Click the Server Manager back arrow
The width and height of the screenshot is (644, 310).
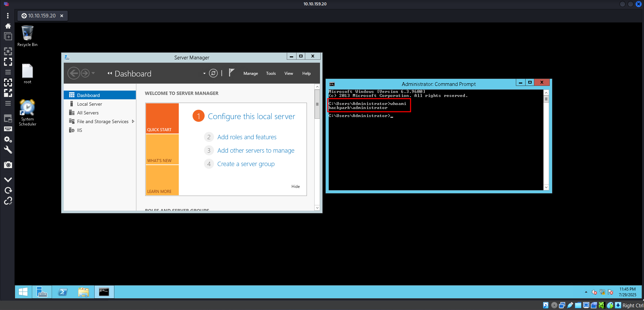coord(74,73)
